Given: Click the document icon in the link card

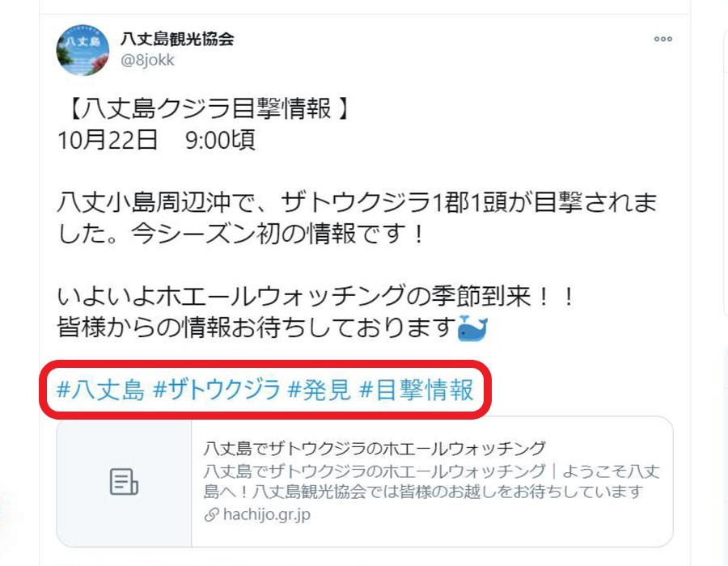Looking at the screenshot, I should pos(124,482).
